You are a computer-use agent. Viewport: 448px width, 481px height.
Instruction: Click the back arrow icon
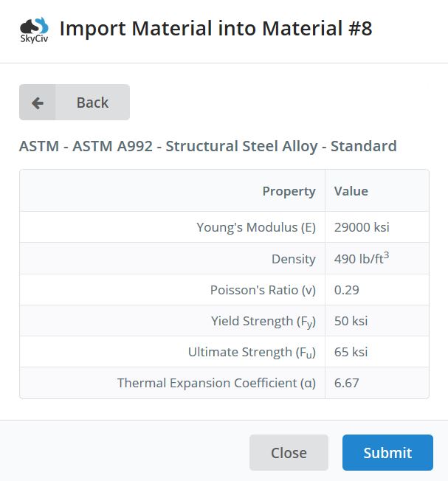point(38,103)
